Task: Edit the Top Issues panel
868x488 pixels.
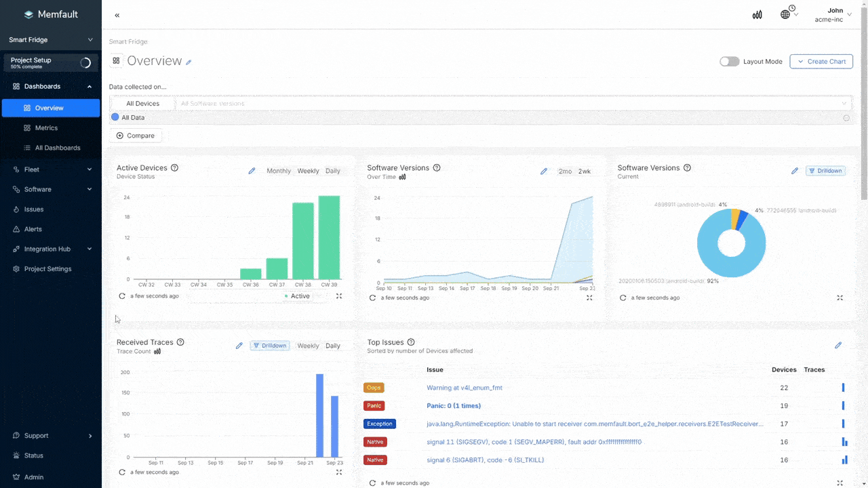Action: coord(838,346)
